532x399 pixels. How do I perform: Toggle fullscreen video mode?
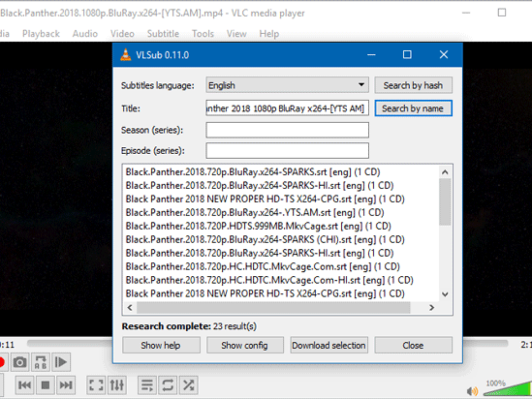[96, 385]
